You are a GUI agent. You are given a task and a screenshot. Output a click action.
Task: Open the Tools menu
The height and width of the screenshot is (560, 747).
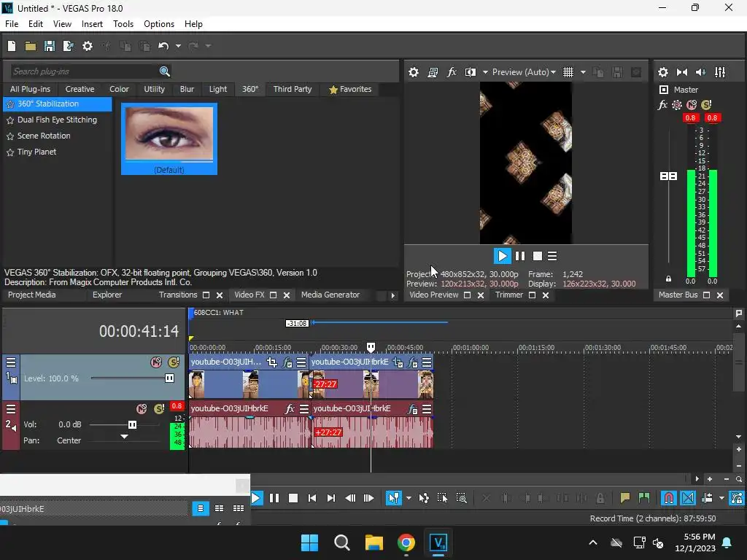(x=123, y=24)
